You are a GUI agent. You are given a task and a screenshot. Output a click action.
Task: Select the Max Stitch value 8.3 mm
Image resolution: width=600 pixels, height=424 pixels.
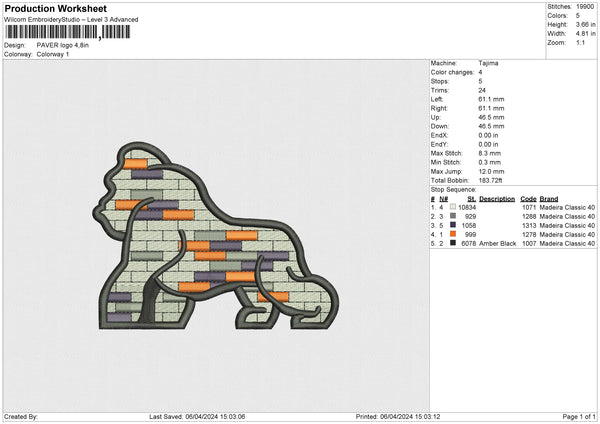pos(490,153)
